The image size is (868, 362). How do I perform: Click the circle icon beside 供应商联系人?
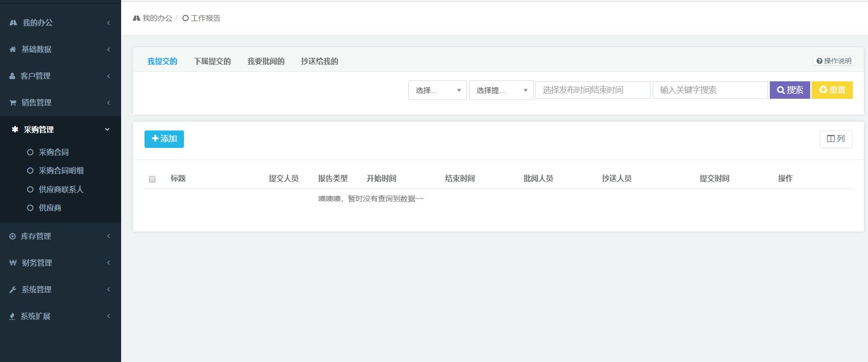pos(30,189)
